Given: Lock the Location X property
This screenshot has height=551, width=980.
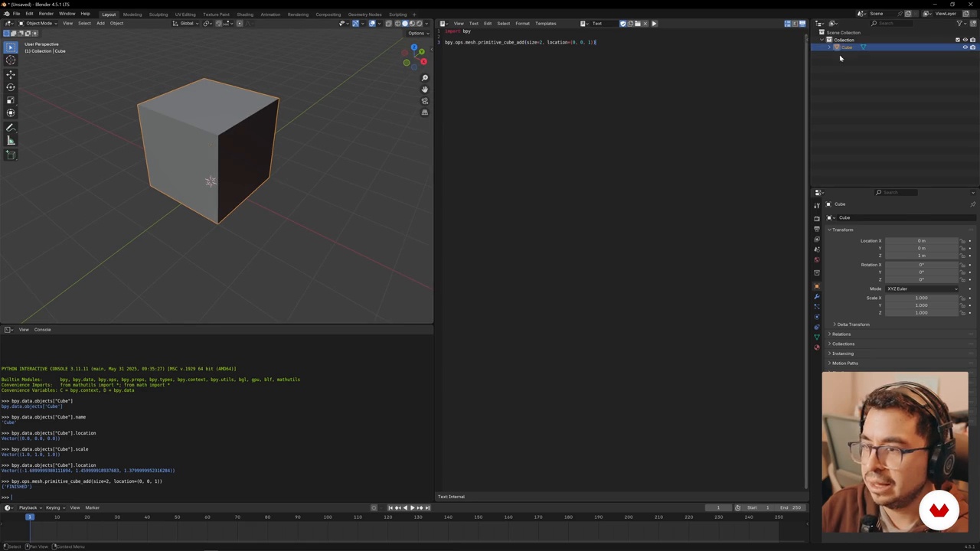Looking at the screenshot, I should click(963, 241).
